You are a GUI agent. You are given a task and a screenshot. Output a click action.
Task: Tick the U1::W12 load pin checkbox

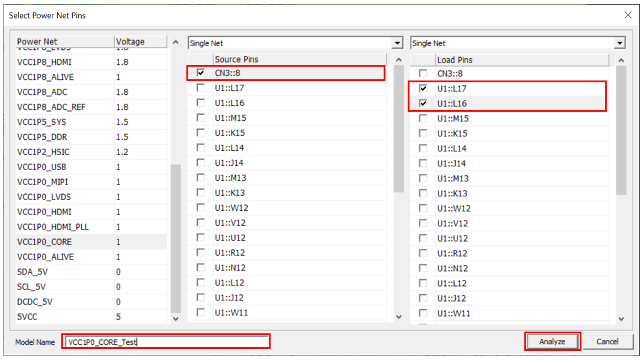pos(423,208)
